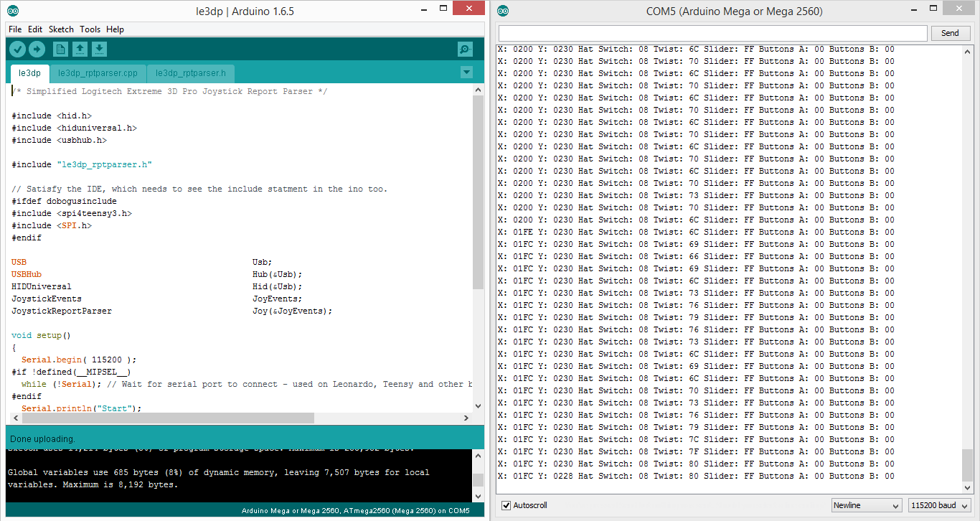The image size is (980, 521).
Task: Click the "// Satisfy the IDE" comment line
Action: tap(199, 189)
